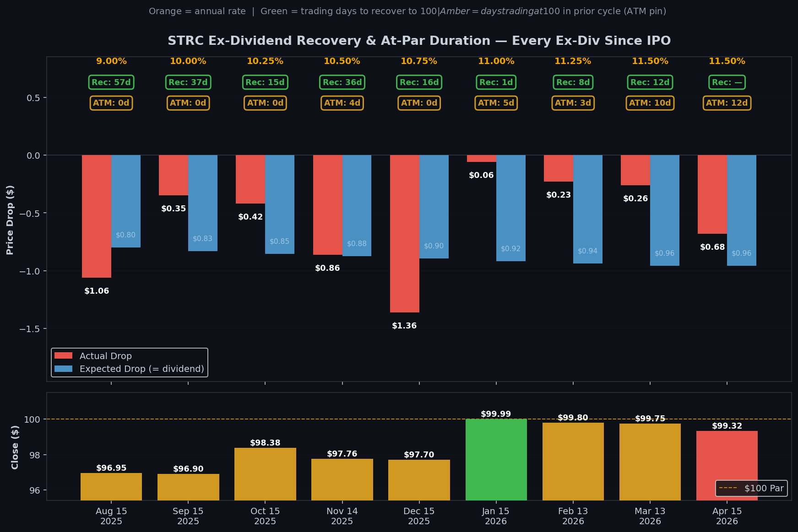Click the 11.50% annual rate label above Mar 13

click(x=650, y=60)
